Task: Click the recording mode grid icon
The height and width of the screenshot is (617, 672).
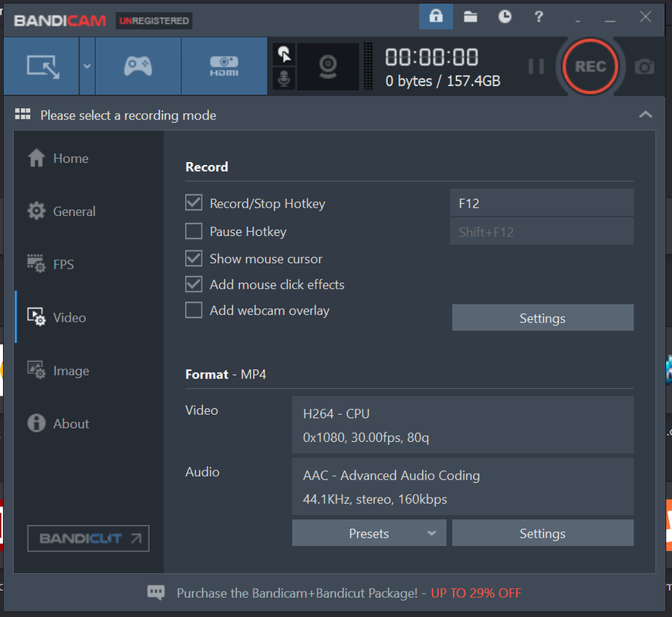Action: tap(22, 114)
